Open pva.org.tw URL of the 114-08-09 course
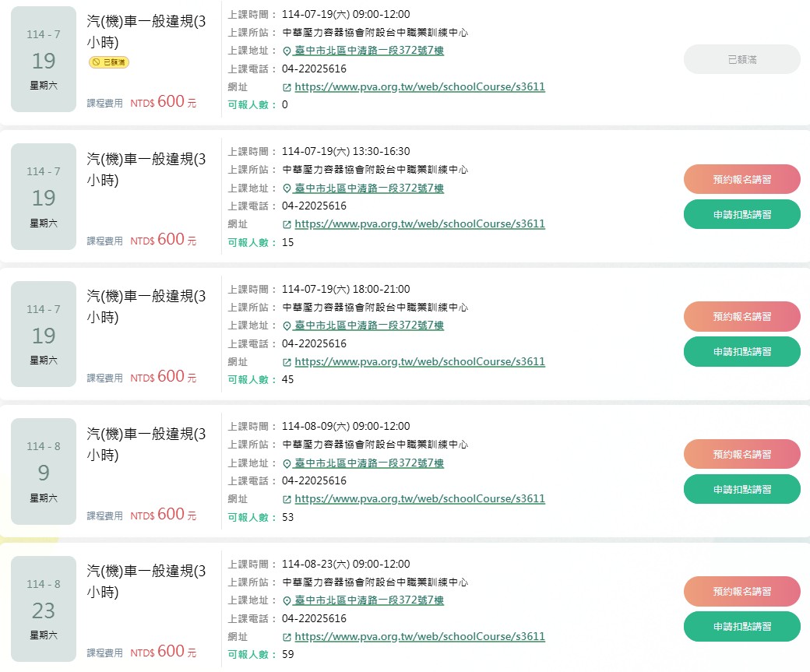This screenshot has height=672, width=810. tap(420, 499)
